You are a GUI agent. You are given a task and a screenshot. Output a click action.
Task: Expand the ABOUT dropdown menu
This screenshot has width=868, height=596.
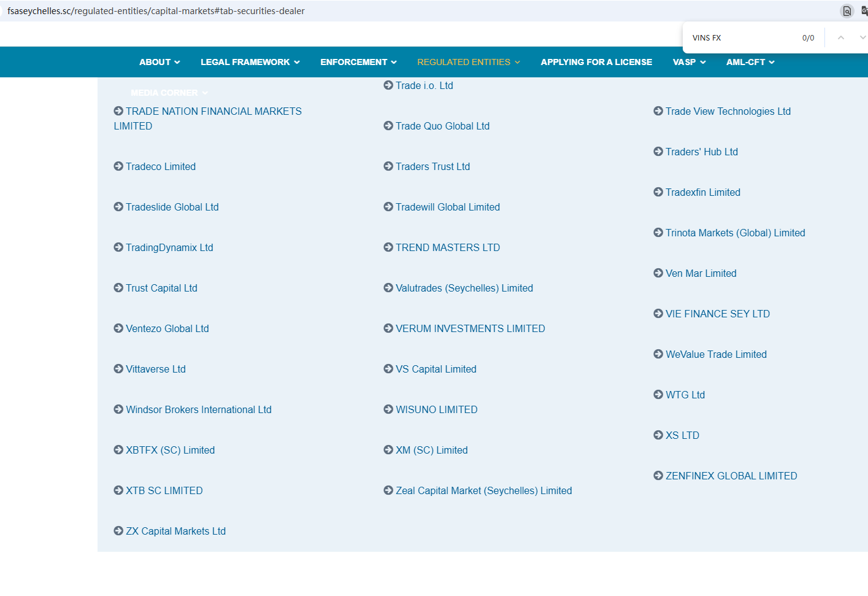159,62
